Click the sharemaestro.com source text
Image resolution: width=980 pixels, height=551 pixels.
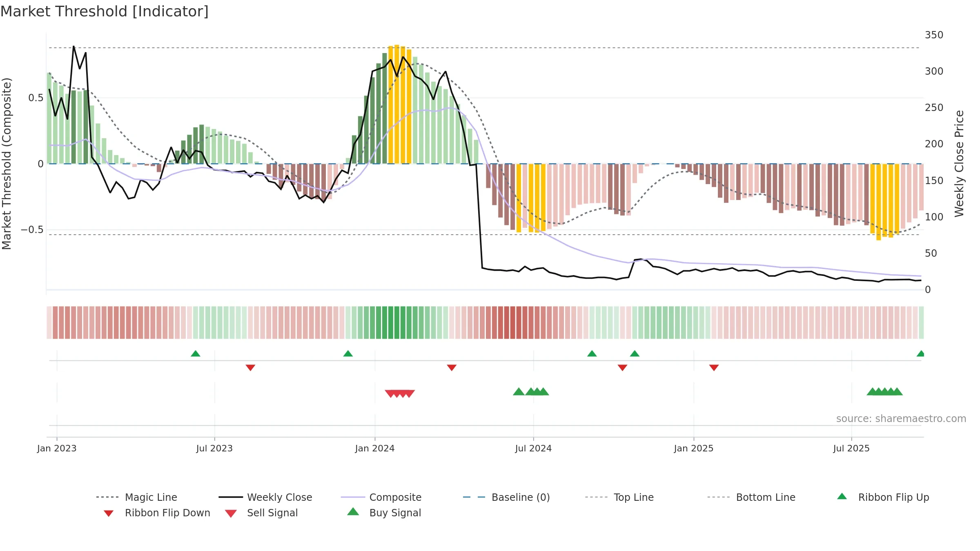pos(901,419)
